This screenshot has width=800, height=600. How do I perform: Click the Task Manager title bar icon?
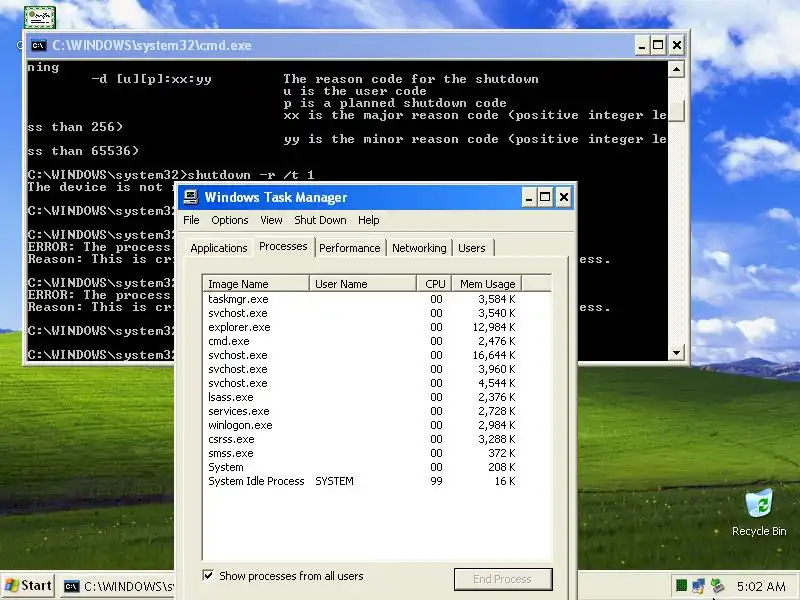(191, 197)
